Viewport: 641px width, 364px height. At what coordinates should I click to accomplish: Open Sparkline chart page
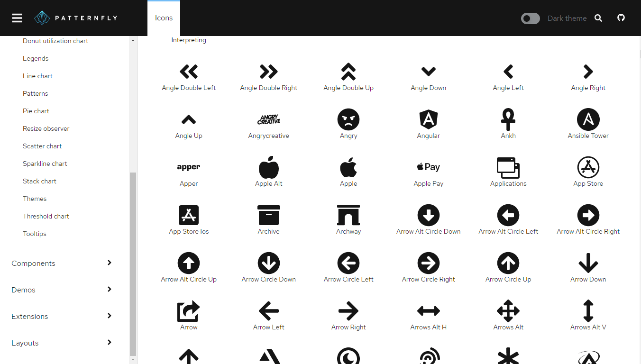45,164
